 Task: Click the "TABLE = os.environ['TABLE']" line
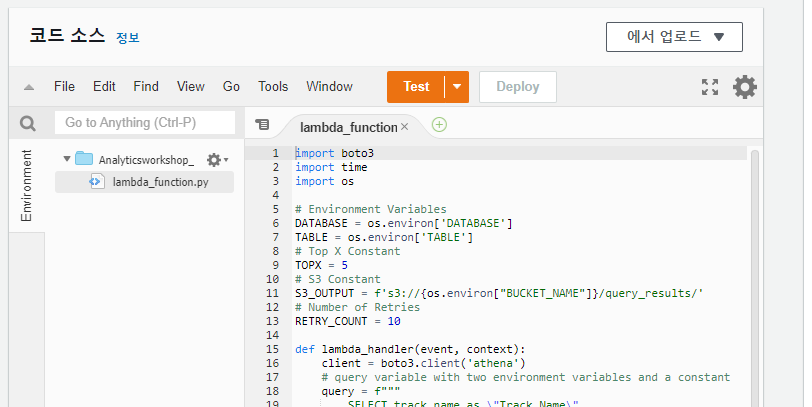[384, 237]
